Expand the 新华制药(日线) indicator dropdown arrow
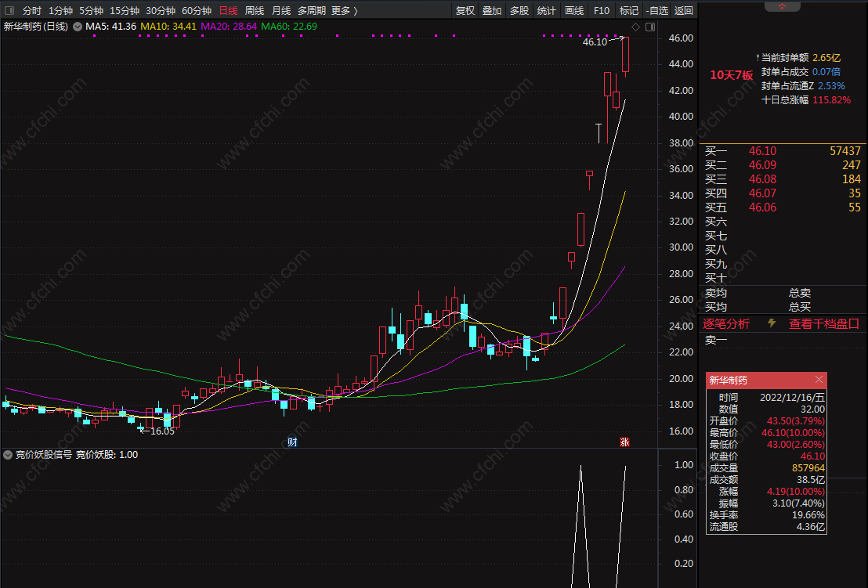 78,27
